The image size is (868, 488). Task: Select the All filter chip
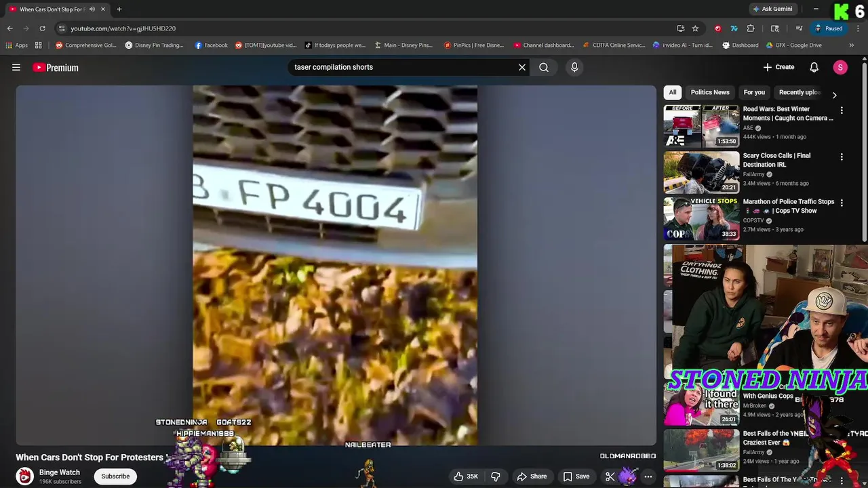pyautogui.click(x=673, y=92)
